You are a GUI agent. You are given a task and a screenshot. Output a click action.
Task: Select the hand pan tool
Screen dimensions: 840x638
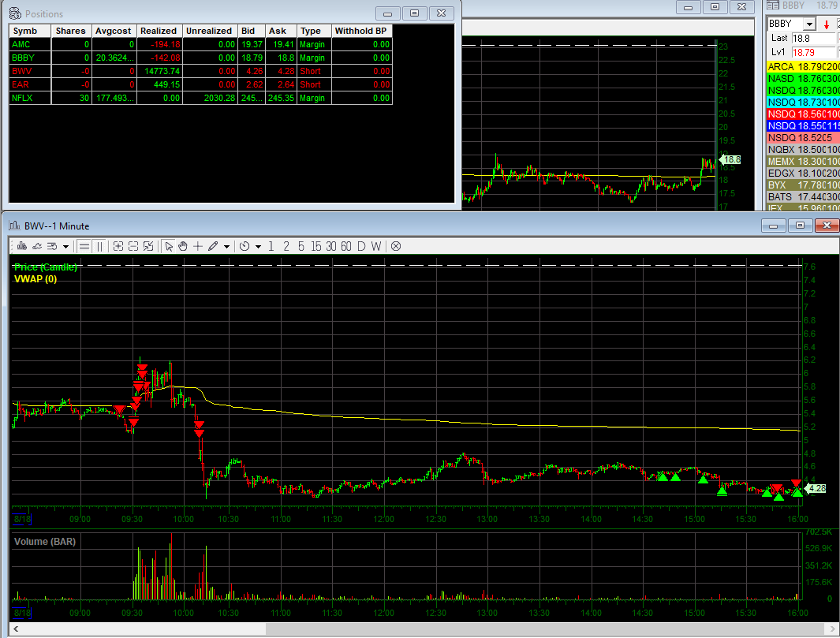point(183,246)
